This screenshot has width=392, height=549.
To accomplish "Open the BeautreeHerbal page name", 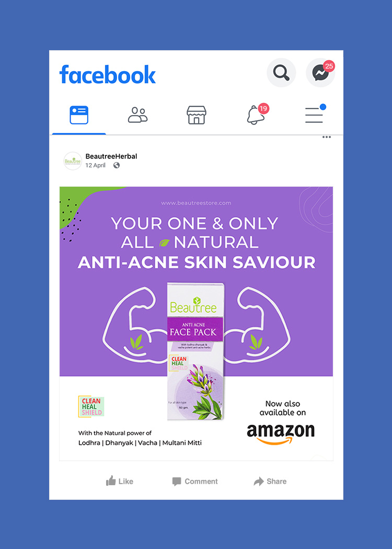I will coord(111,156).
